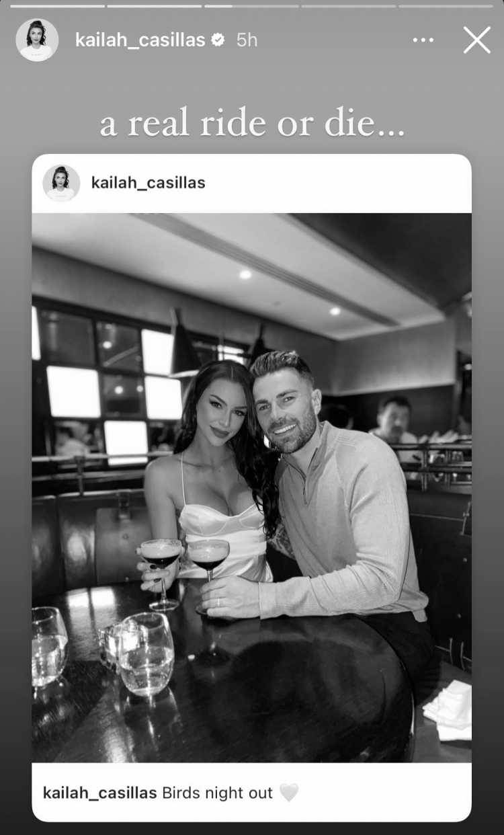The width and height of the screenshot is (504, 835).
Task: Tap the "a real ride or die..." text
Action: 252,123
